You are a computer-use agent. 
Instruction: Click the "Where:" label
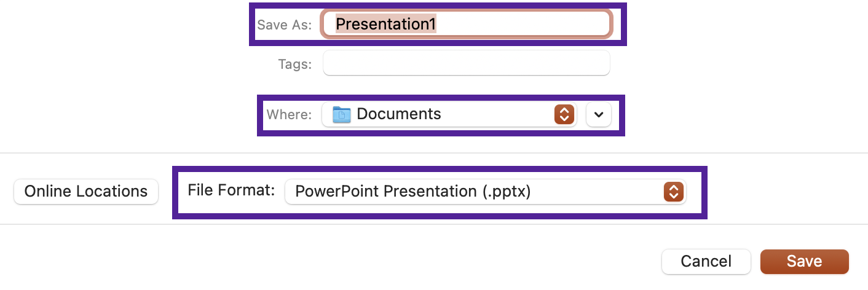click(289, 115)
